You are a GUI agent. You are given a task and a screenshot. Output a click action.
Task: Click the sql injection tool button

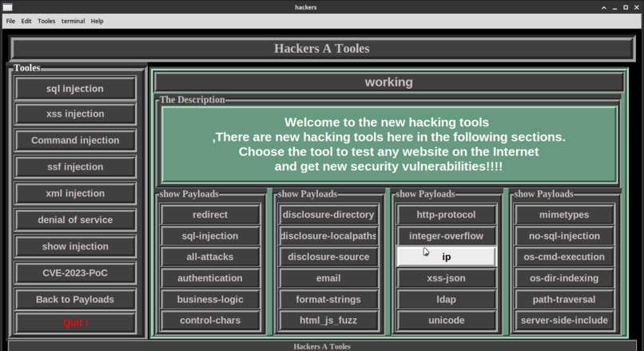pos(75,89)
